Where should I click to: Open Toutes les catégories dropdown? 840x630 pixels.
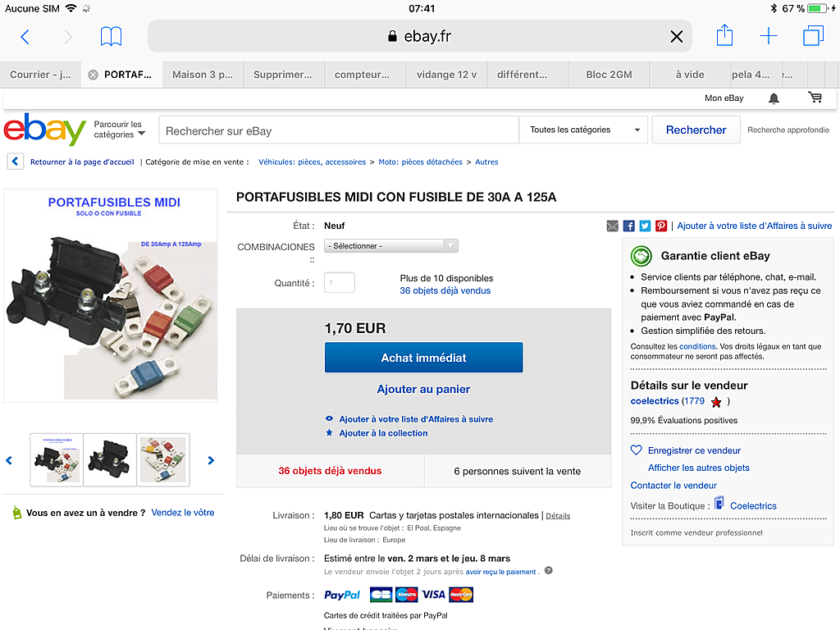coord(583,130)
